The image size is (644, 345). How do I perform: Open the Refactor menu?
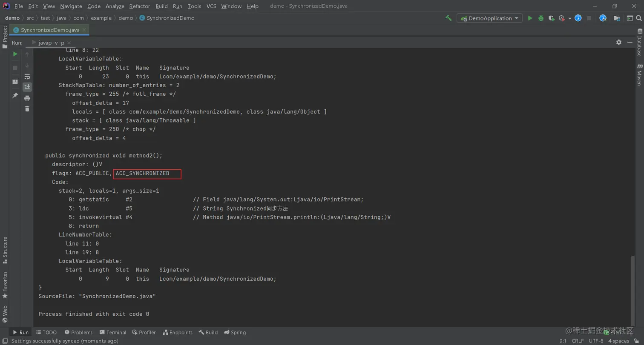click(x=140, y=6)
